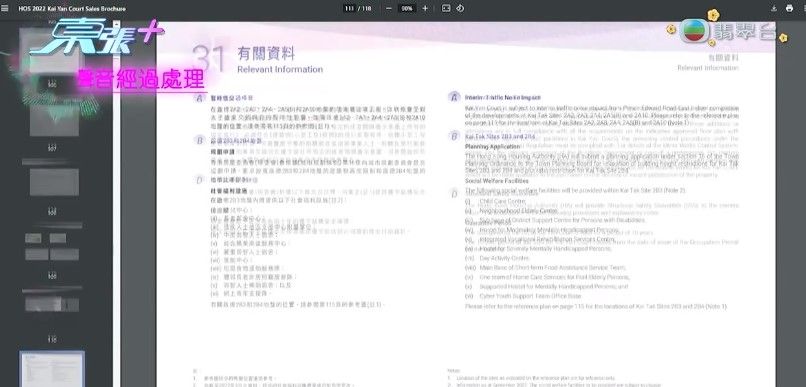Open the sidebar hamburger menu
806x387 pixels.
click(5, 9)
